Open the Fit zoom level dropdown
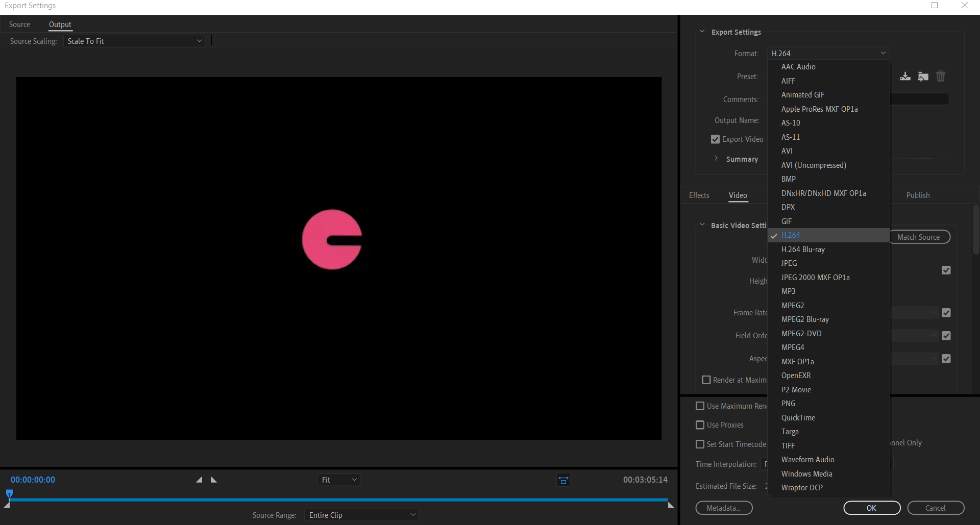980x525 pixels. click(x=338, y=480)
